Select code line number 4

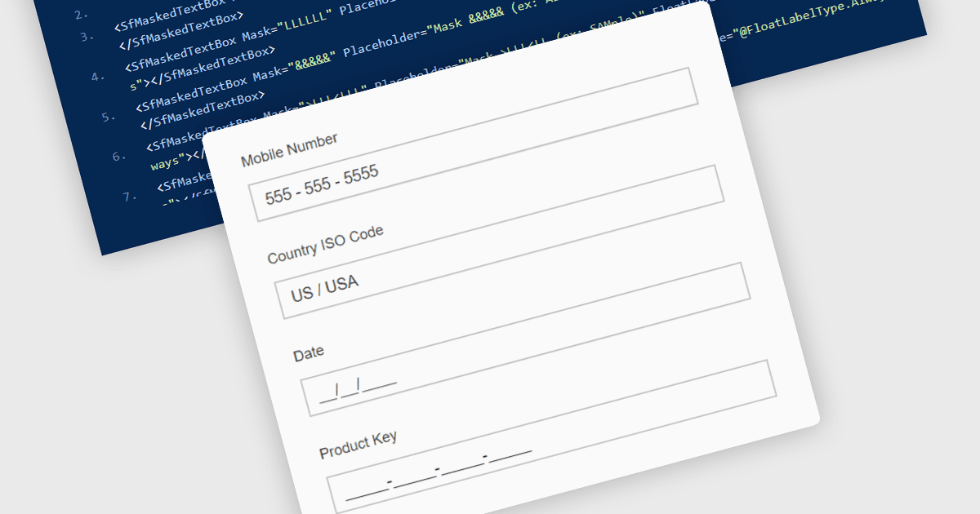98,78
